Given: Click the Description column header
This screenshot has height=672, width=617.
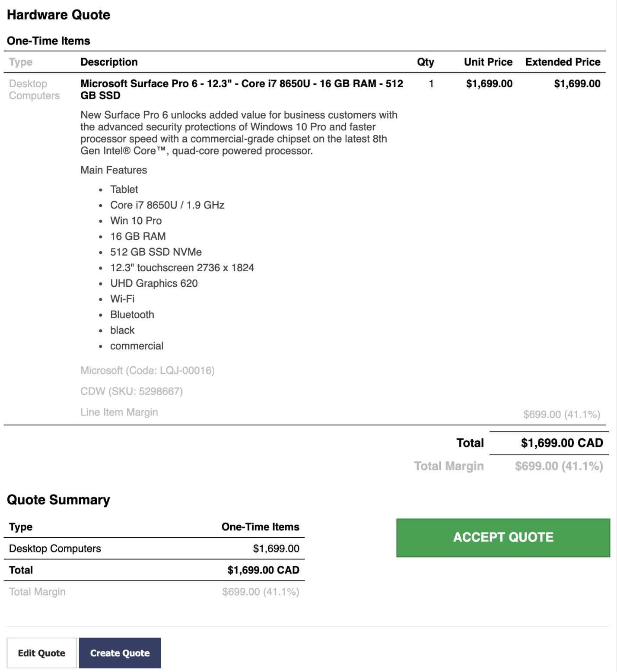Looking at the screenshot, I should [x=109, y=62].
